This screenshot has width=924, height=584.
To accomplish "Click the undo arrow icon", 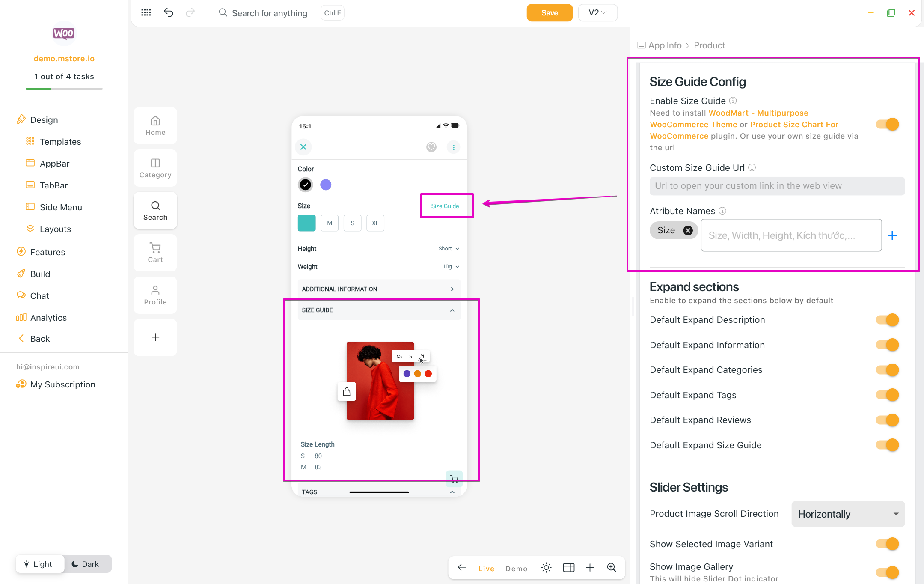I will pyautogui.click(x=168, y=12).
